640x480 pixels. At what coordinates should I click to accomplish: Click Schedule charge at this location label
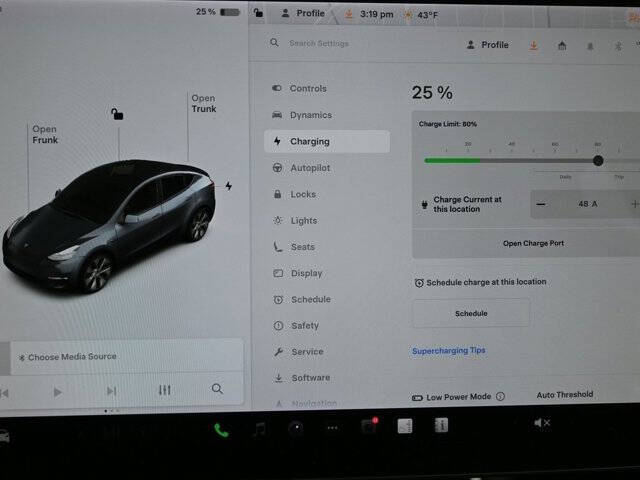coord(480,282)
